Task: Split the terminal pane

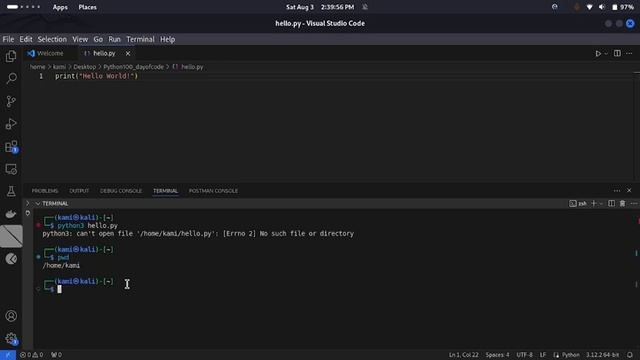Action: click(x=611, y=203)
